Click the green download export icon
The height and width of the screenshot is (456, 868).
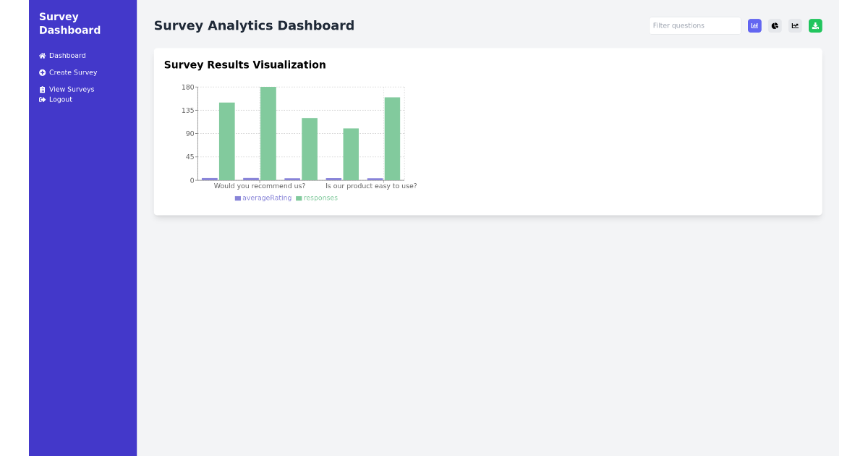pos(815,25)
